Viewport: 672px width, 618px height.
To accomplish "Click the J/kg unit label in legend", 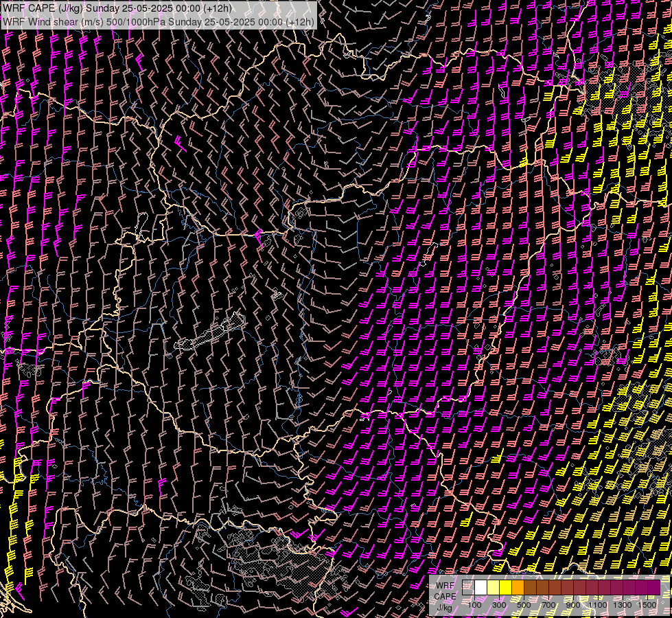I will [444, 608].
